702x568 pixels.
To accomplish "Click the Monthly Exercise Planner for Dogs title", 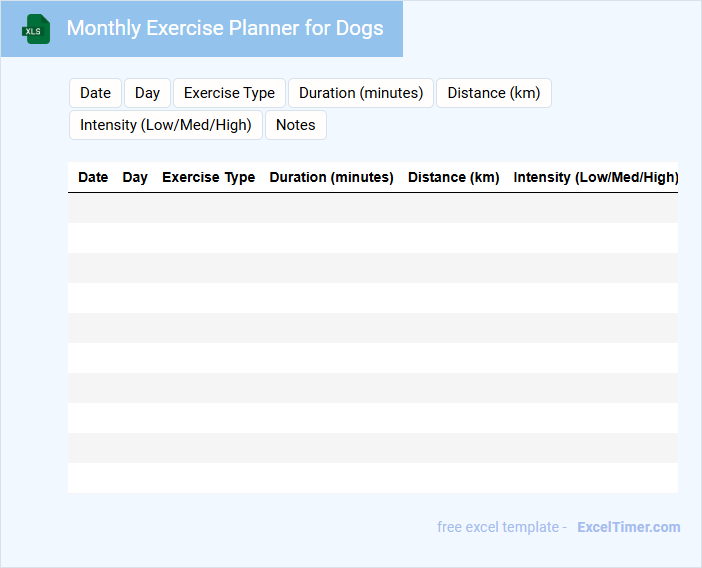I will coord(225,28).
